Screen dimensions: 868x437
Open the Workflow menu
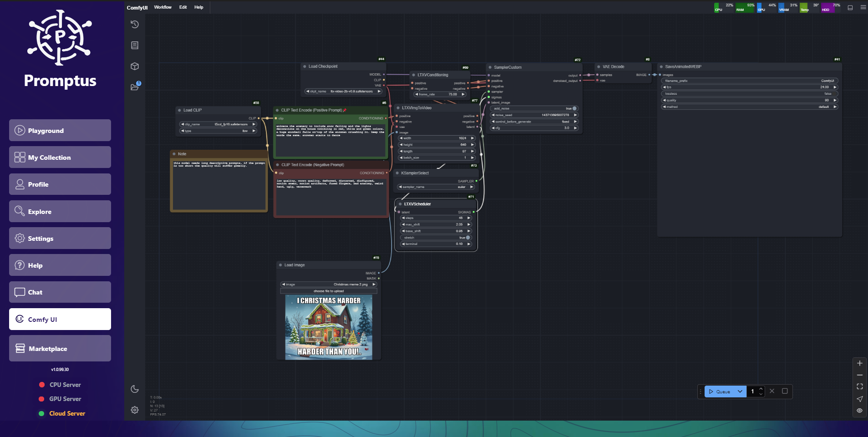click(x=162, y=7)
